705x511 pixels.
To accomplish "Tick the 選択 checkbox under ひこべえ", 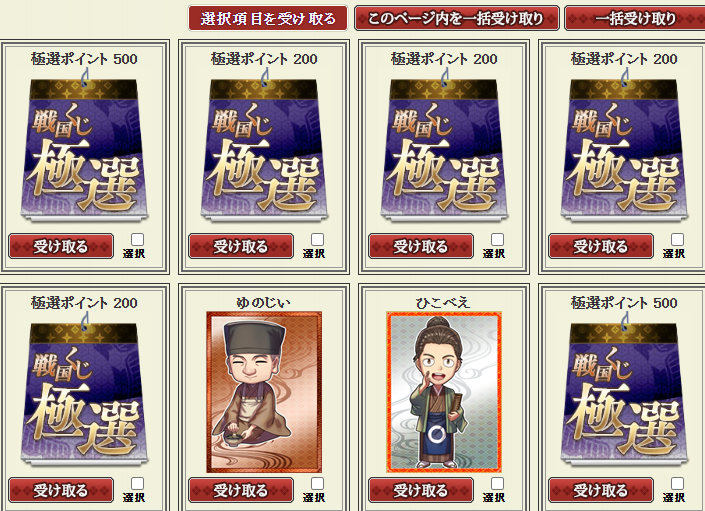I will point(497,483).
